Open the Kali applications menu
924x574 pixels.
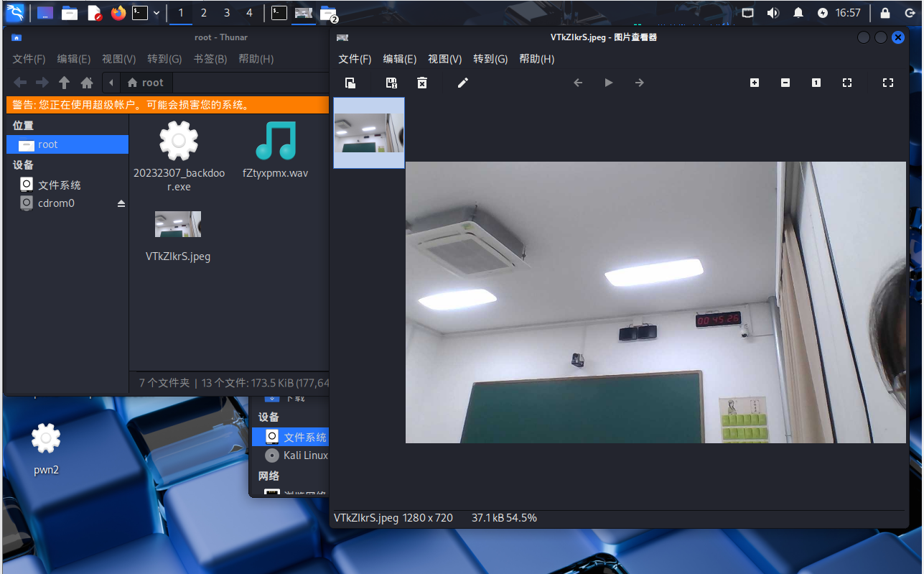pos(15,12)
